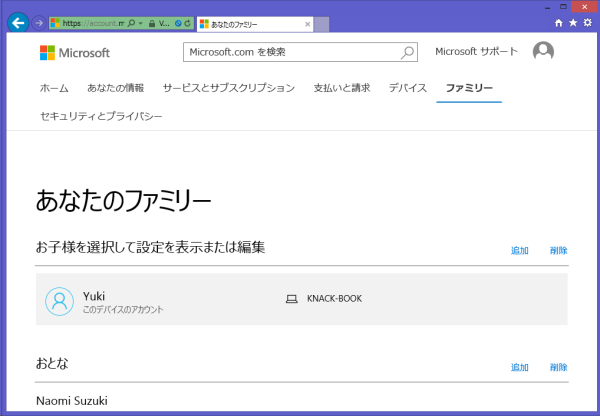The width and height of the screenshot is (600, 416).
Task: Close the あなたのファミリー browser tab
Action: [x=307, y=24]
